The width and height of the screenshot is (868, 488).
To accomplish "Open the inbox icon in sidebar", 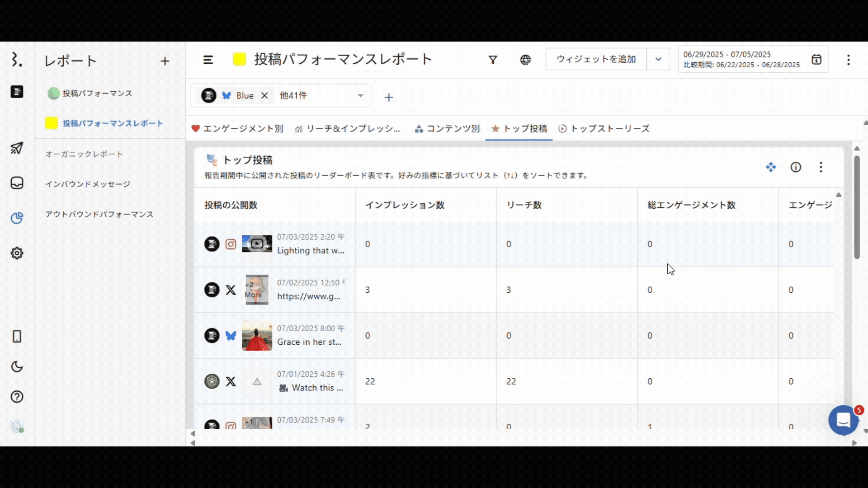I will point(17,183).
